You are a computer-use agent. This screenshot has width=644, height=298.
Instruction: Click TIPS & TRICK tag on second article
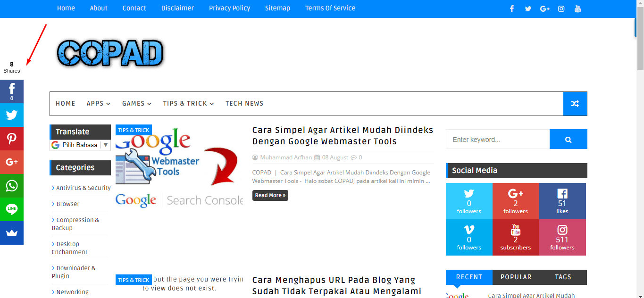coord(134,280)
